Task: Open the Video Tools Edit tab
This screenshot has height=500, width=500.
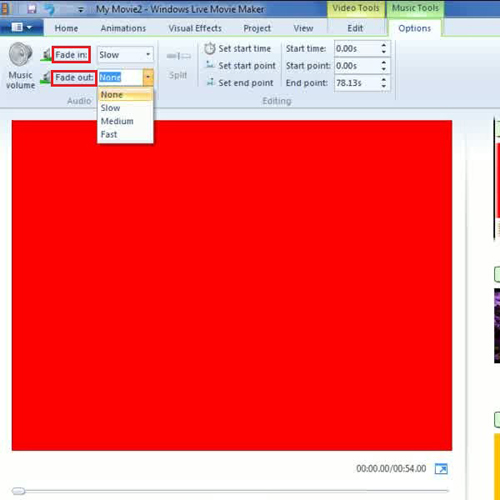Action: pos(355,28)
